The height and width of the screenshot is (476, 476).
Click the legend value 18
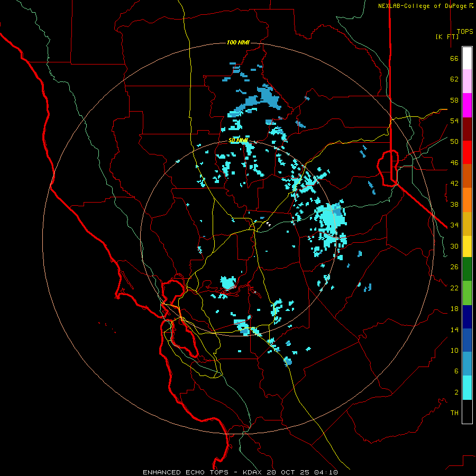(x=454, y=309)
